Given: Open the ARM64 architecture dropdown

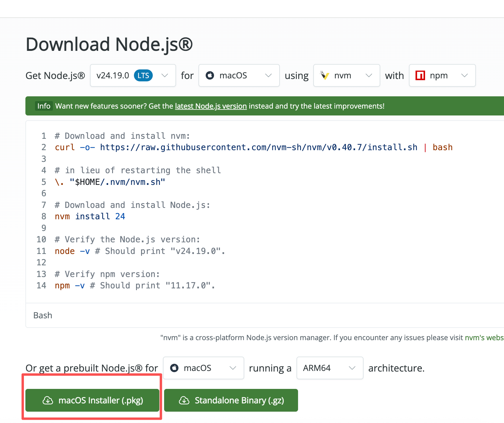Looking at the screenshot, I should tap(330, 368).
